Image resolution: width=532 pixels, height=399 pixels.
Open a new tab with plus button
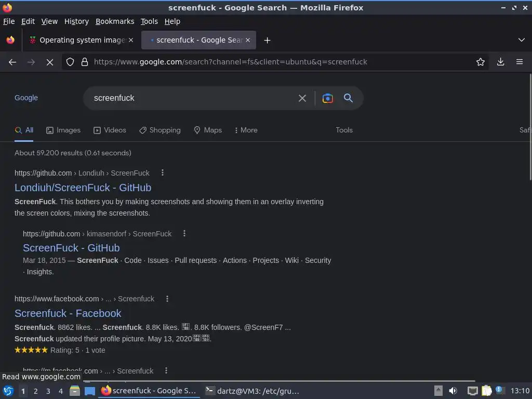click(x=268, y=41)
